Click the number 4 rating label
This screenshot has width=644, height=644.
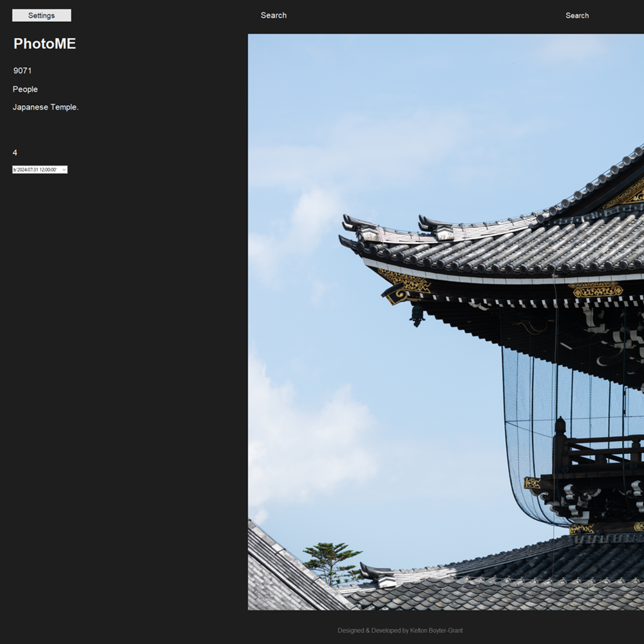click(x=15, y=153)
